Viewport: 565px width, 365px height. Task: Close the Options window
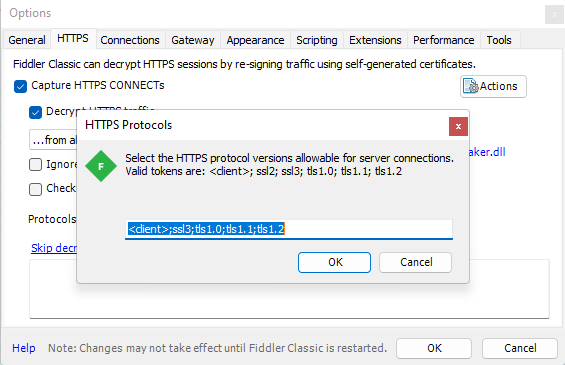554,15
